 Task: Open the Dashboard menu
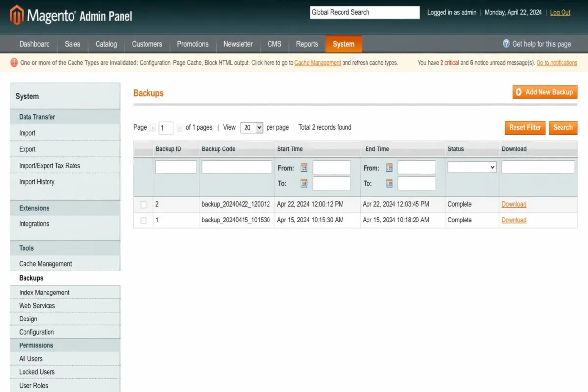(x=34, y=44)
